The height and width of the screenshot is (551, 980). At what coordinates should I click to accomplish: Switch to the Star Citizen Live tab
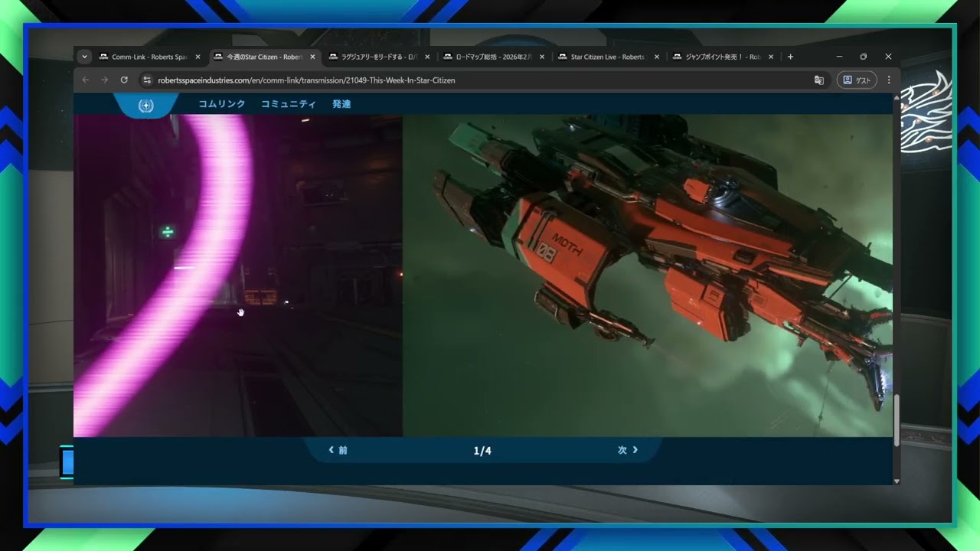(x=609, y=57)
